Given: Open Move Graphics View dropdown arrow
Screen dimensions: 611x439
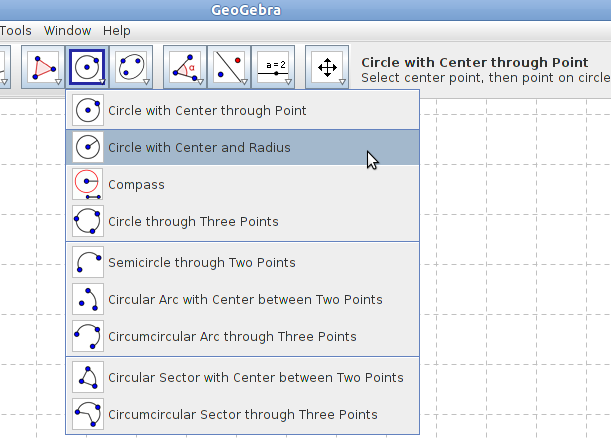Looking at the screenshot, I should (x=342, y=81).
